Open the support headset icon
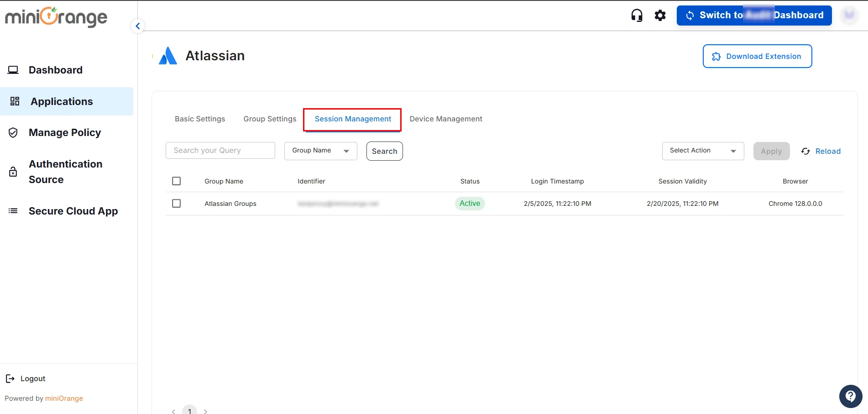 point(637,15)
